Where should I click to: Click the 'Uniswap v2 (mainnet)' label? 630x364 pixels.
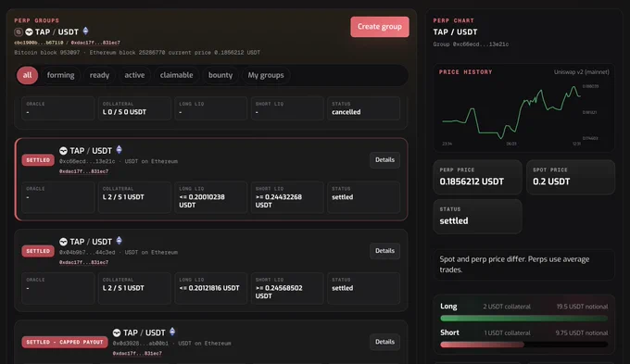(x=582, y=72)
